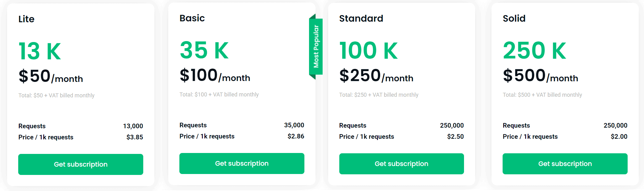Click the $250/month price text
The image size is (644, 191).
click(376, 76)
